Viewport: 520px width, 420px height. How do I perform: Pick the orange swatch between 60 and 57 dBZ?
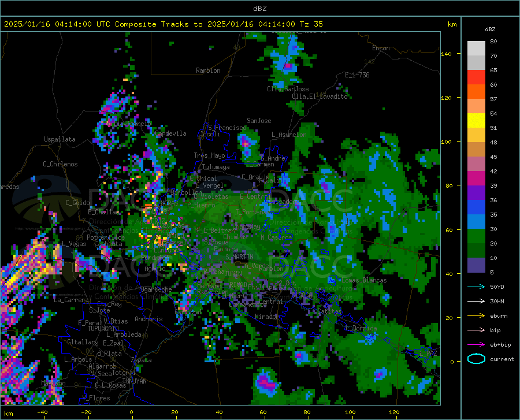click(x=476, y=92)
